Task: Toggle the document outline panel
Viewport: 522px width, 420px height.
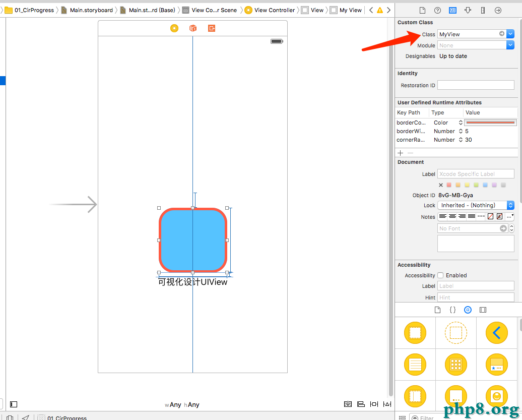Action: [14, 404]
